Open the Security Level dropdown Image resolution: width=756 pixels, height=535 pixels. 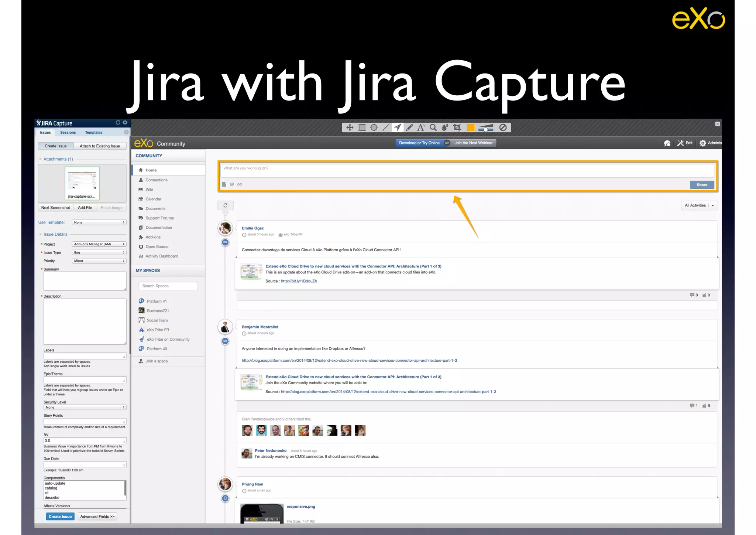coord(85,407)
